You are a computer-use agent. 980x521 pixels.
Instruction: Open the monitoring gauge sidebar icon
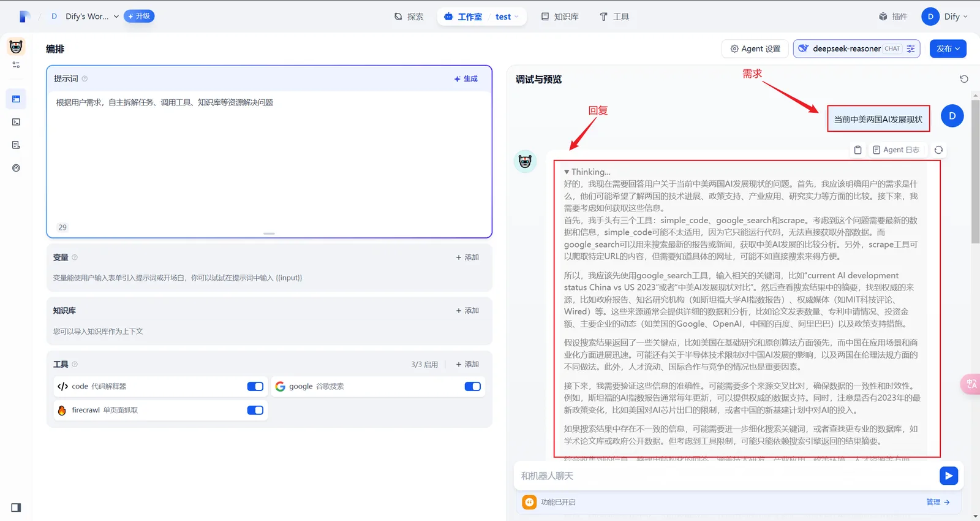16,168
